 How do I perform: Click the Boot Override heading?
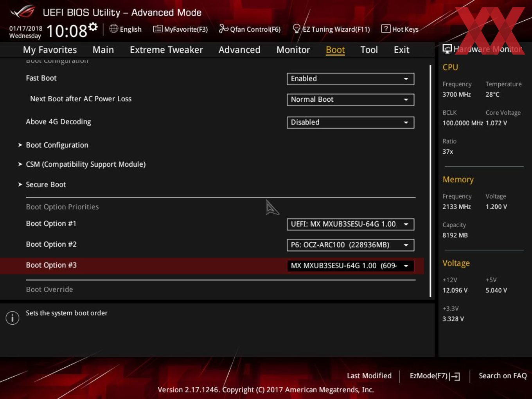pos(49,289)
